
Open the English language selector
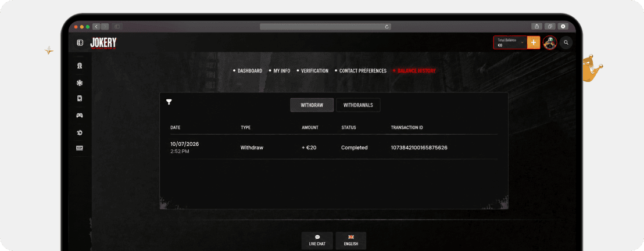350,241
